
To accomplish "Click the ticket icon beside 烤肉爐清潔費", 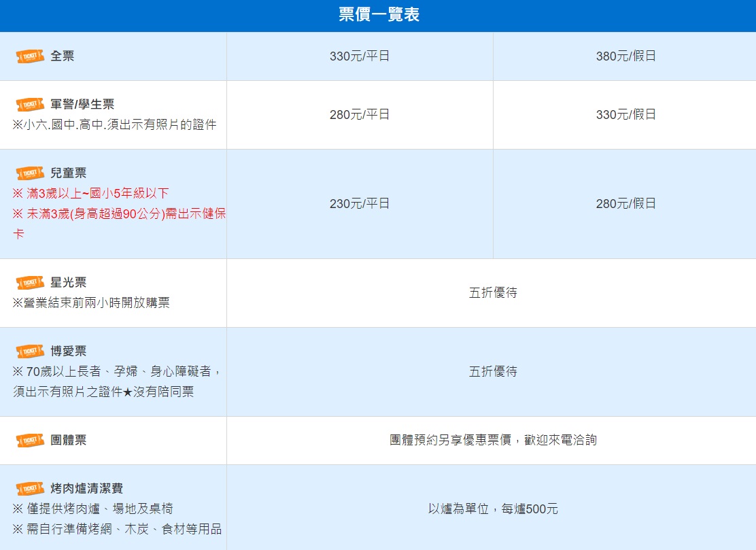I will [x=29, y=488].
